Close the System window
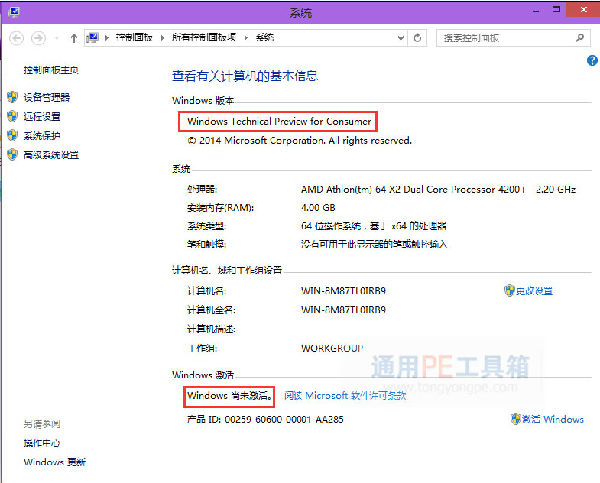The width and height of the screenshot is (600, 483). (583, 10)
